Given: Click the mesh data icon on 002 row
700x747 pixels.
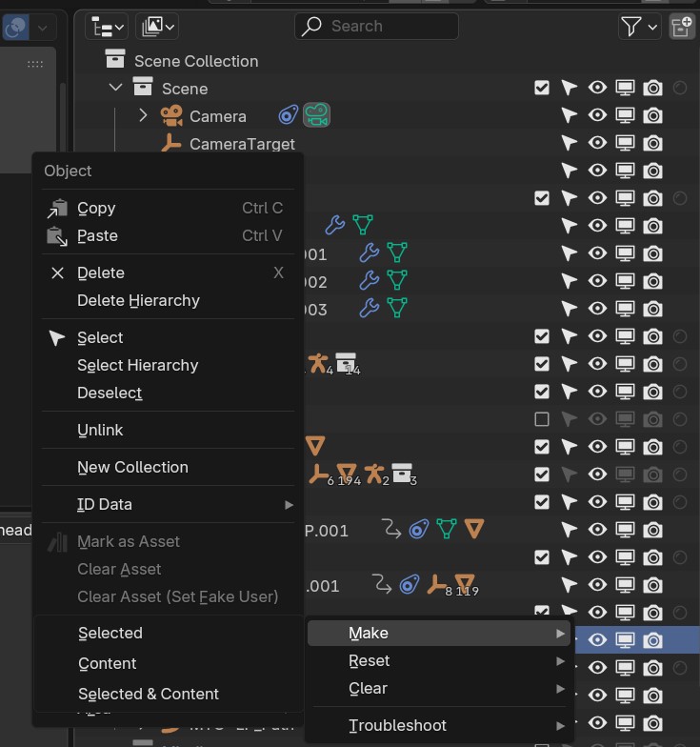Looking at the screenshot, I should (396, 280).
